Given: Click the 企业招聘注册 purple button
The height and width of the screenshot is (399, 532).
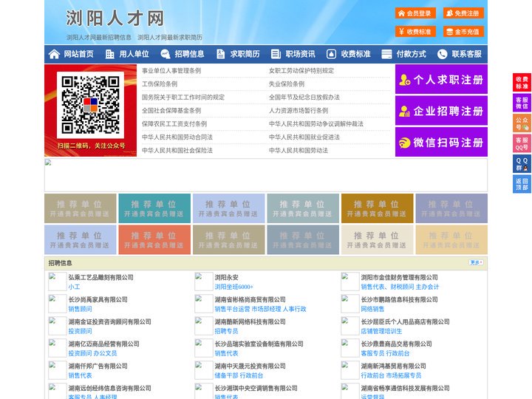Looking at the screenshot, I should tap(441, 111).
